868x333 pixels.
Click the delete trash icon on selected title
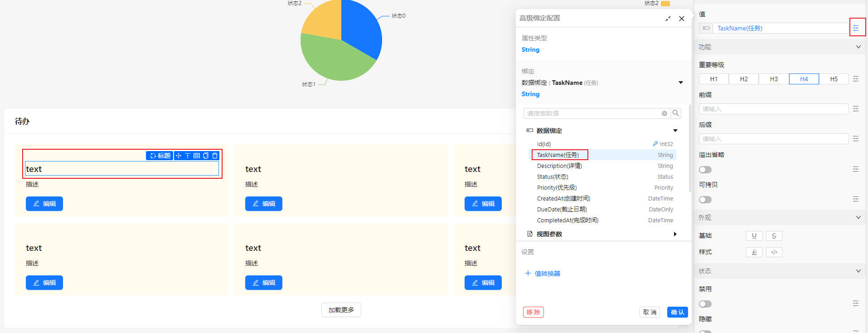tap(215, 156)
